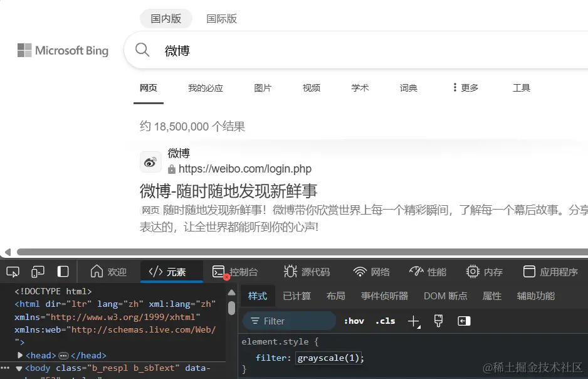Open the 源代码 tab
Image resolution: width=588 pixels, height=379 pixels.
coord(307,272)
